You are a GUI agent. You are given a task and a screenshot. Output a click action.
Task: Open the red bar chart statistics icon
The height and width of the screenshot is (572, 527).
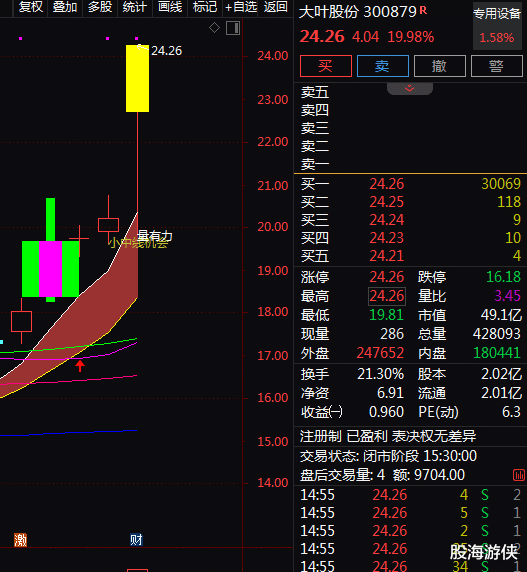pyautogui.click(x=519, y=475)
